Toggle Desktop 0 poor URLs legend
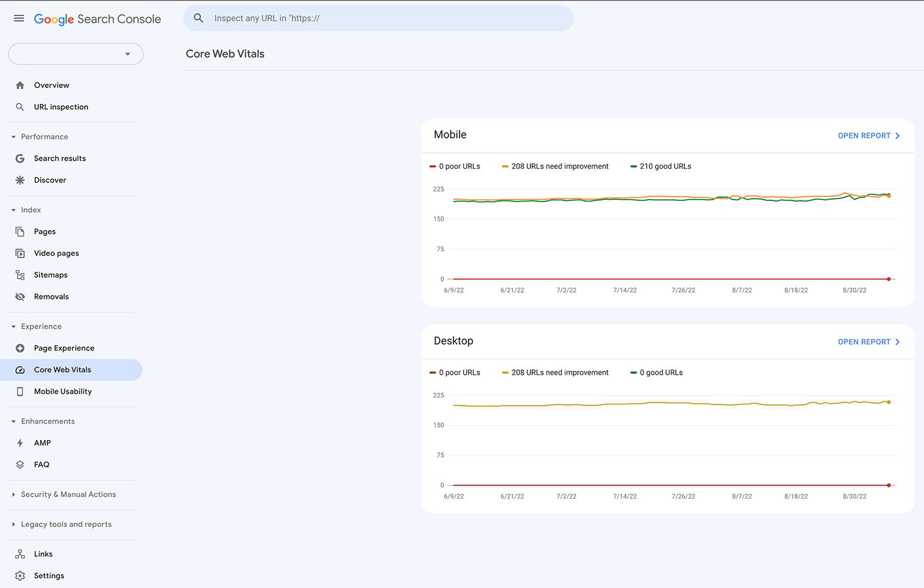This screenshot has height=588, width=924. (455, 373)
